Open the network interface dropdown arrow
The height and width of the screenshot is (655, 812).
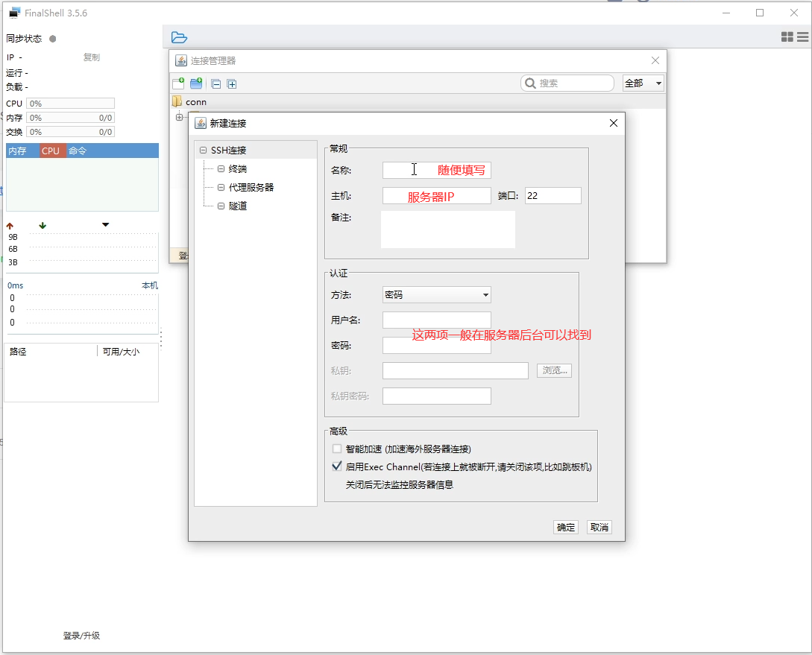[105, 225]
